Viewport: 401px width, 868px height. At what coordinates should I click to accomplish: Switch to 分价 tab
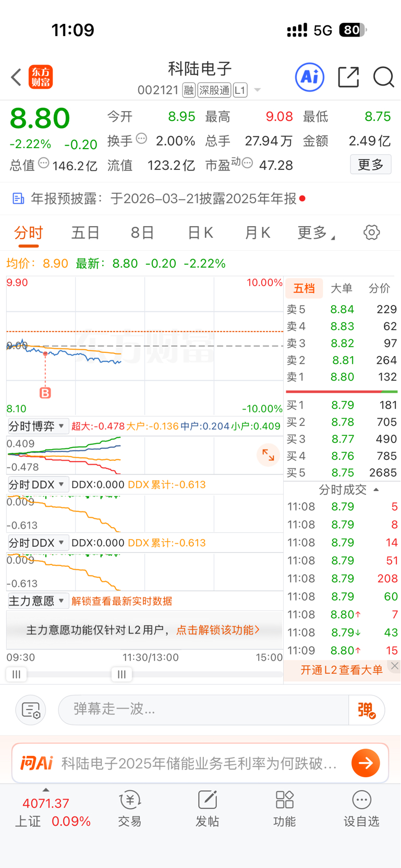tap(379, 288)
